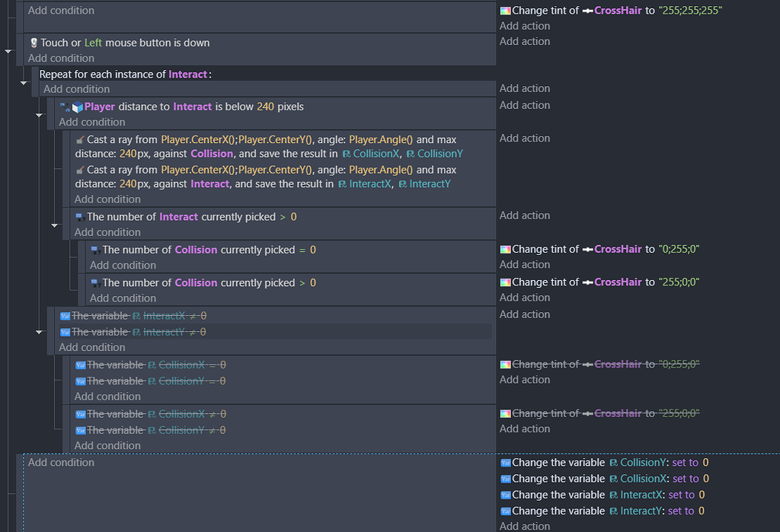Click 'Add condition' under the Repeat for each Interact event
Viewport: 780px width, 532px height.
pos(76,88)
